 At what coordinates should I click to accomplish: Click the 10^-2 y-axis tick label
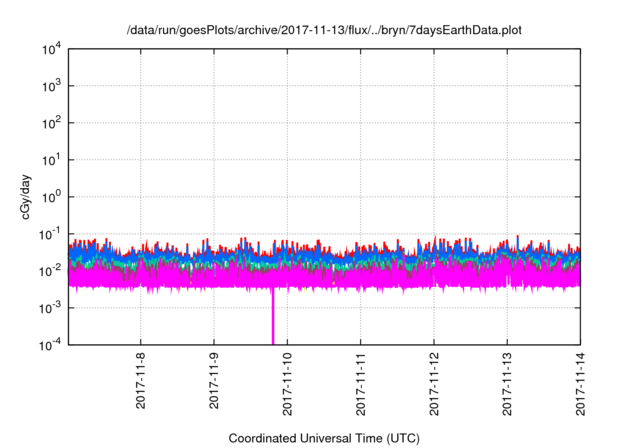50,271
